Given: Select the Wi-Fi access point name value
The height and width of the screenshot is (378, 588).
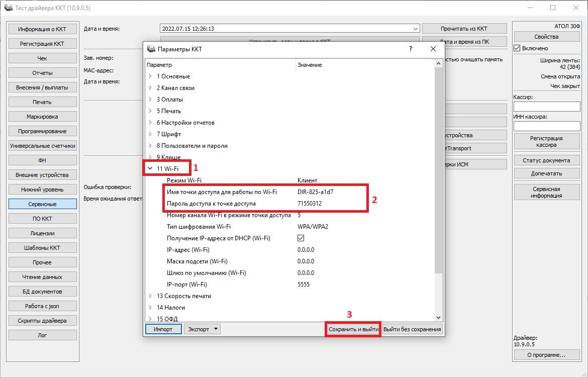Looking at the screenshot, I should pos(315,192).
